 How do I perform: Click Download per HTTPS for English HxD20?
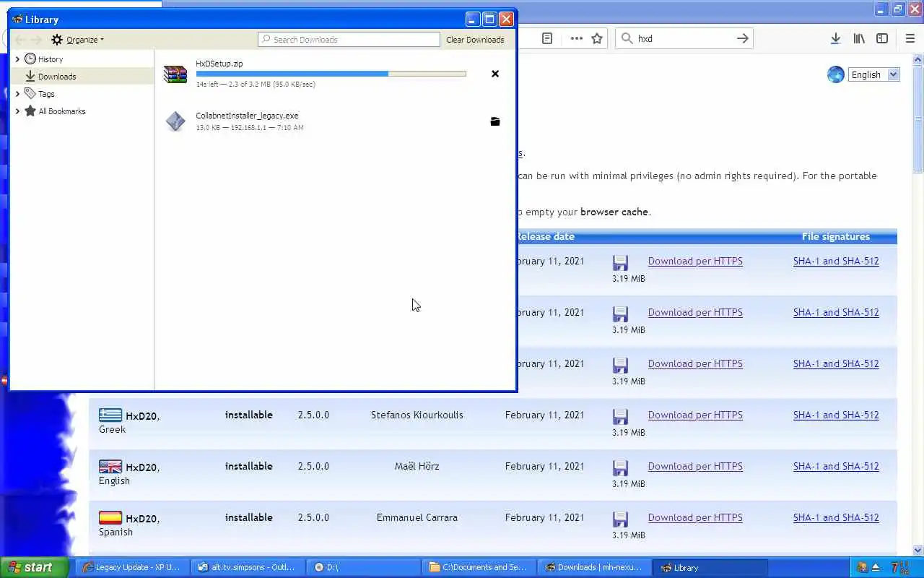pyautogui.click(x=695, y=467)
